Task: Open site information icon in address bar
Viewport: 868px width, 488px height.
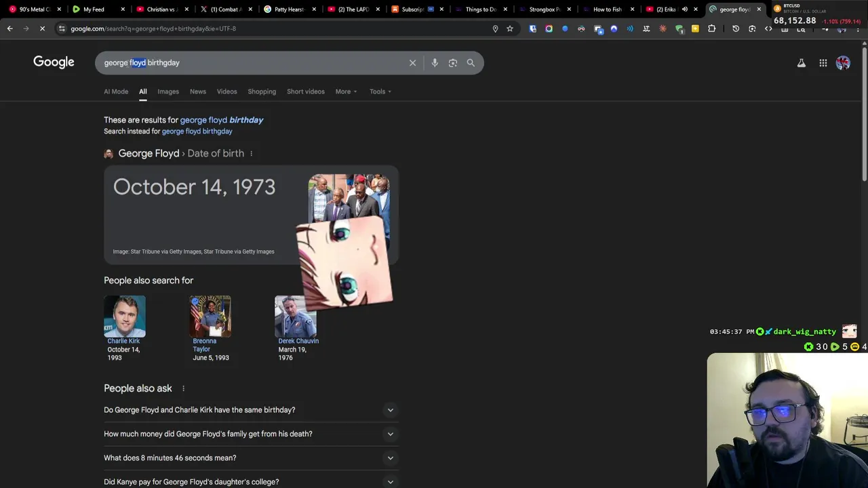Action: (x=62, y=28)
